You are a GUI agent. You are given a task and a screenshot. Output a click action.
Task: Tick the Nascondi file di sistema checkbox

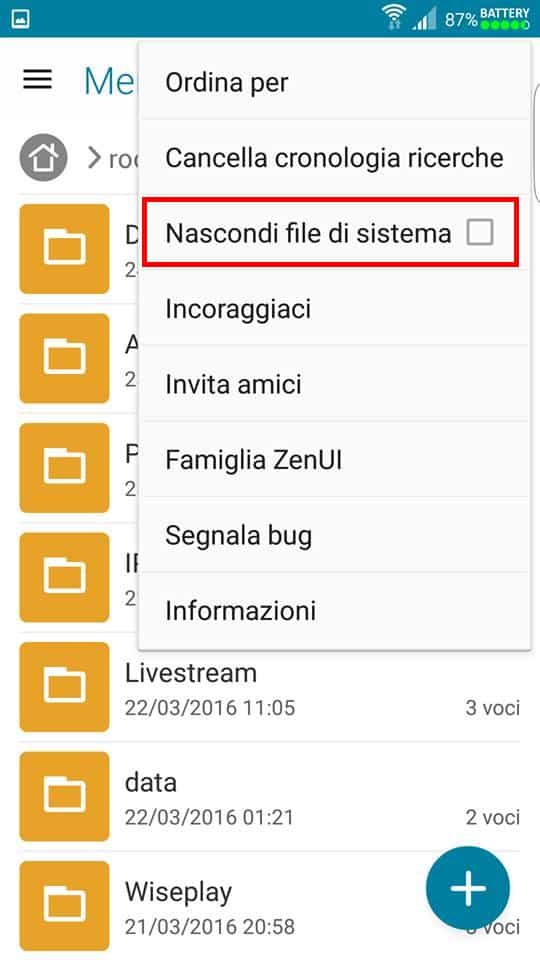[x=479, y=233]
